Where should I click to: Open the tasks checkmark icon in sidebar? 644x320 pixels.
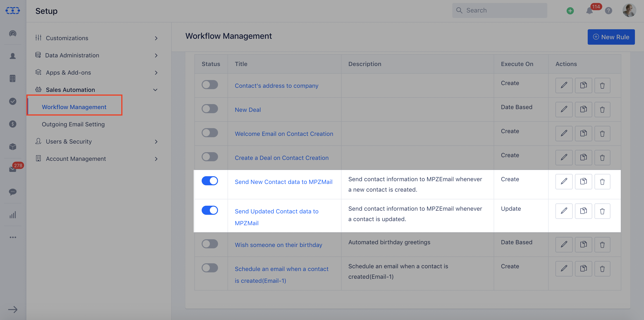coord(13,101)
